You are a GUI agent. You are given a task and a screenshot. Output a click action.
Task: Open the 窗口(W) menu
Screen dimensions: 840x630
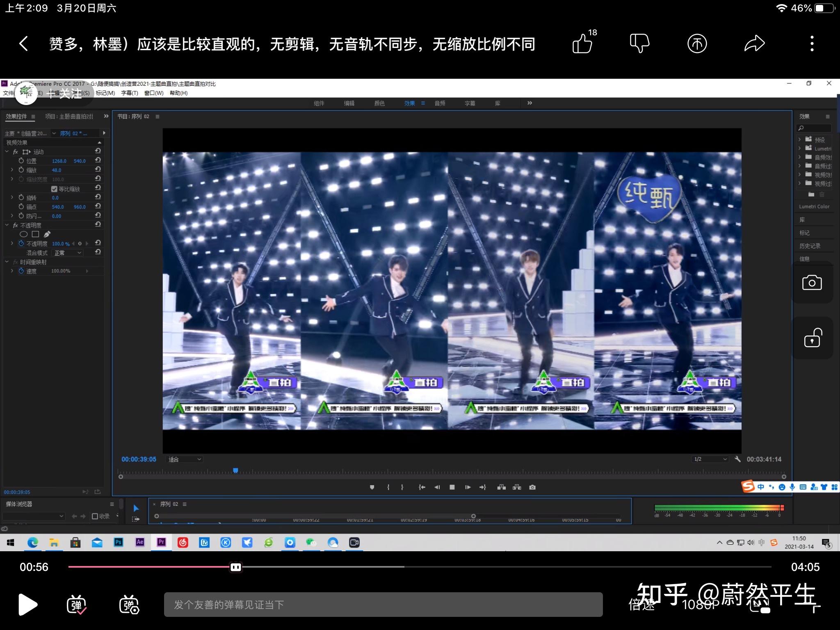tap(154, 93)
